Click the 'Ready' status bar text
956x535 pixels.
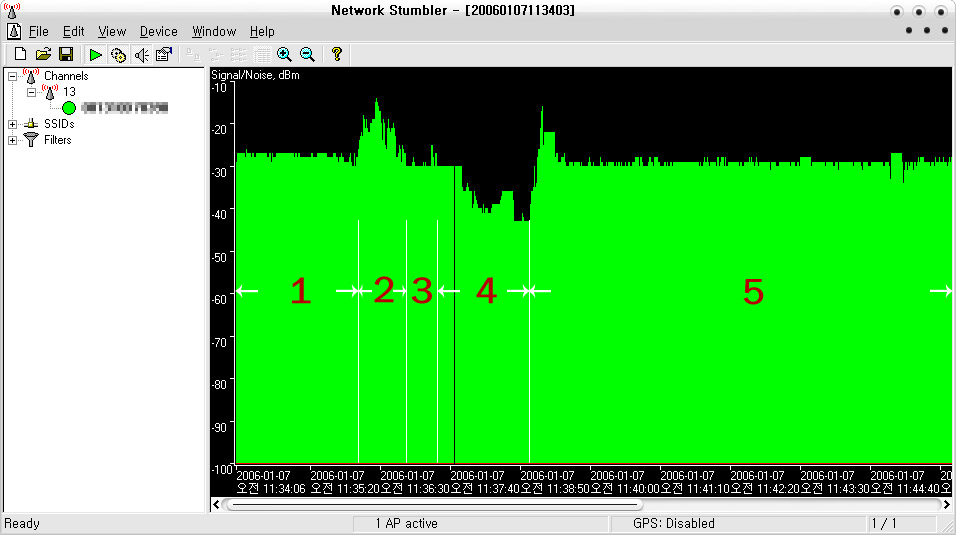(22, 523)
